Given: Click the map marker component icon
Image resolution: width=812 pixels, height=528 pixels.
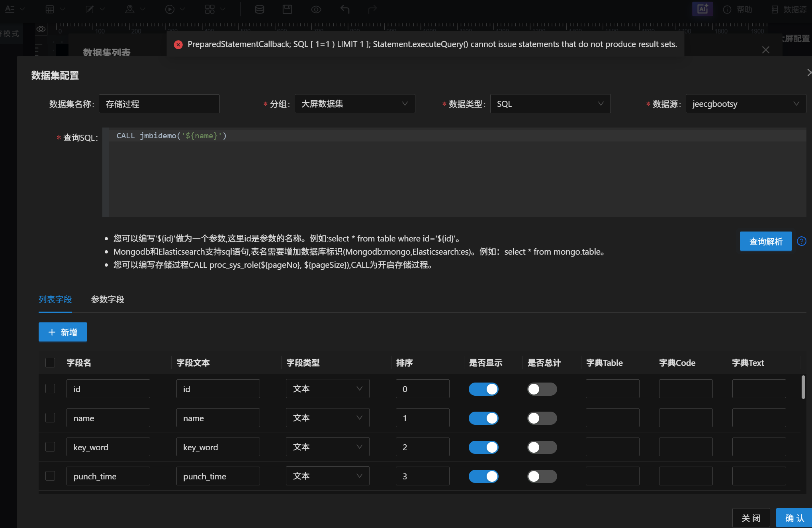Looking at the screenshot, I should click(x=130, y=9).
